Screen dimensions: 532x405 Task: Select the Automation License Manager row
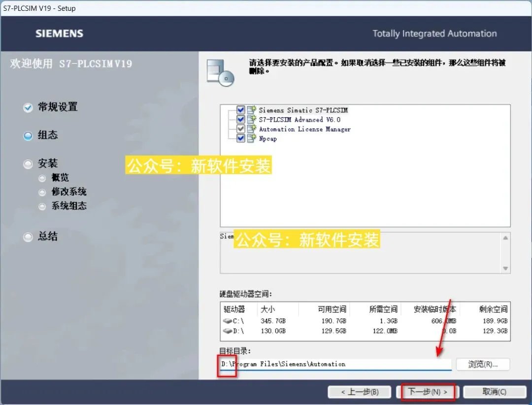(305, 129)
